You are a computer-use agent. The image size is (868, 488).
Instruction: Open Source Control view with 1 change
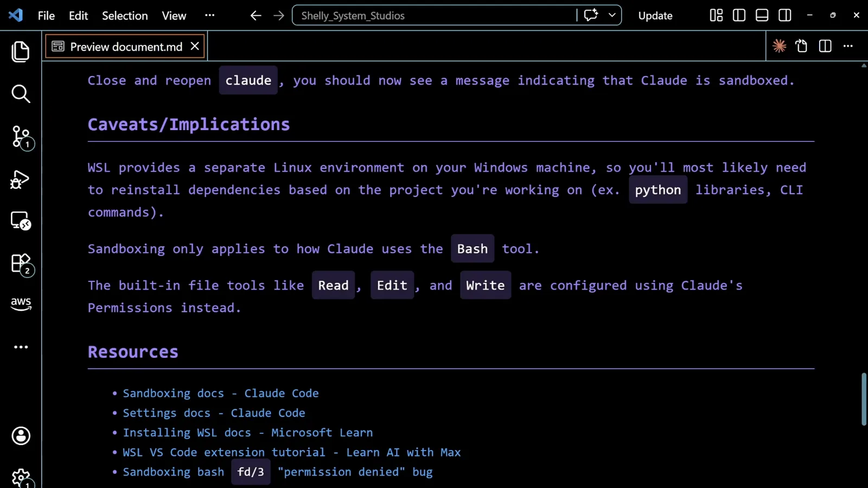[22, 137]
